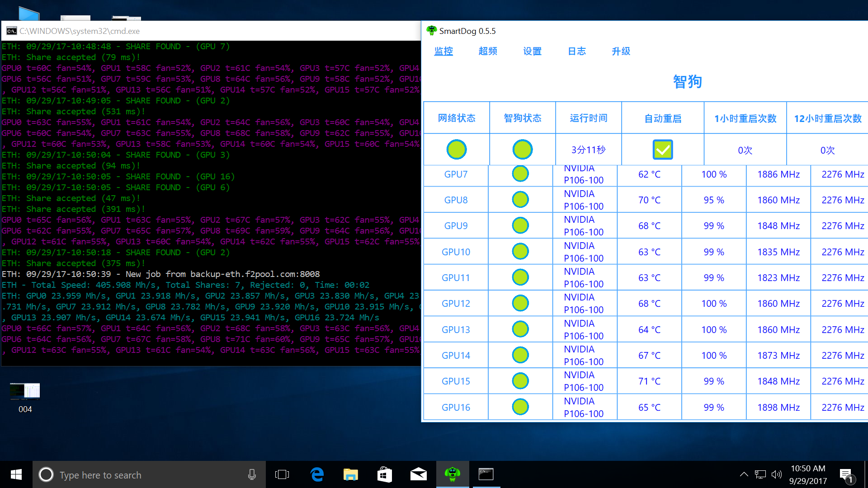868x488 pixels.
Task: Open SmartDog from the taskbar
Action: pos(452,474)
